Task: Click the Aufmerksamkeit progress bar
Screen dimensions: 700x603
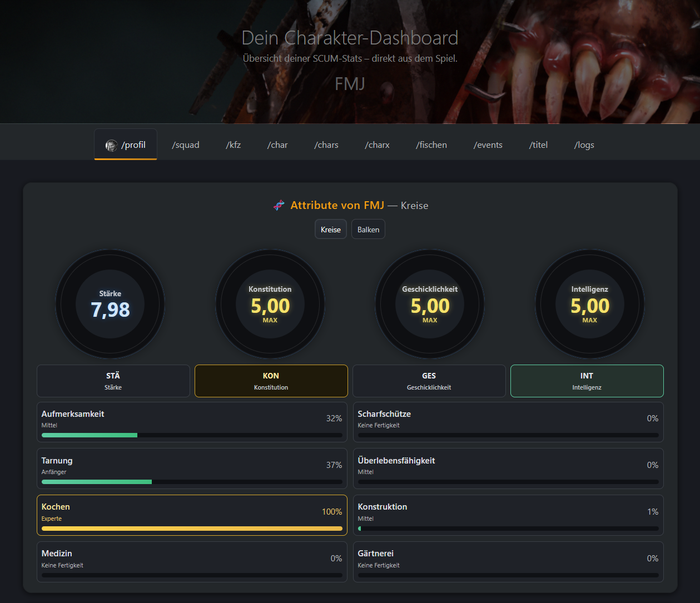Action: [192, 435]
